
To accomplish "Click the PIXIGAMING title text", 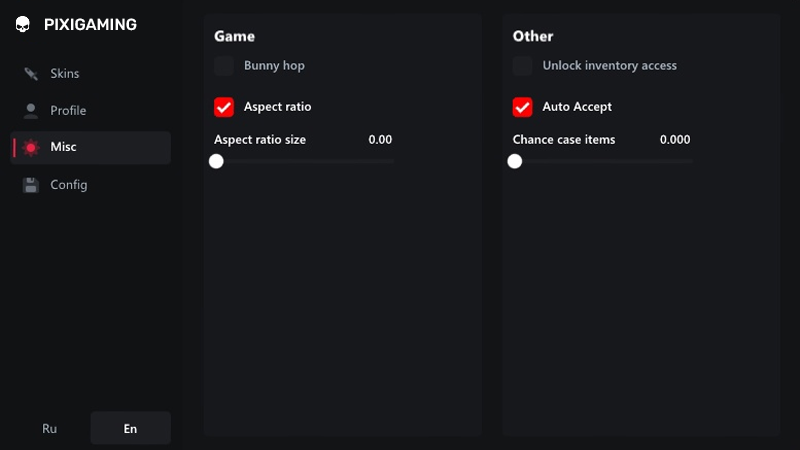I will coord(90,24).
